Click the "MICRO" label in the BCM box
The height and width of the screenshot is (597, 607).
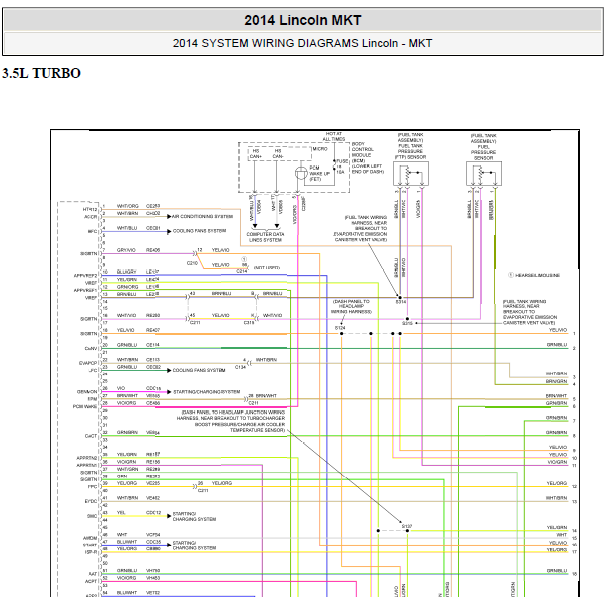click(320, 149)
